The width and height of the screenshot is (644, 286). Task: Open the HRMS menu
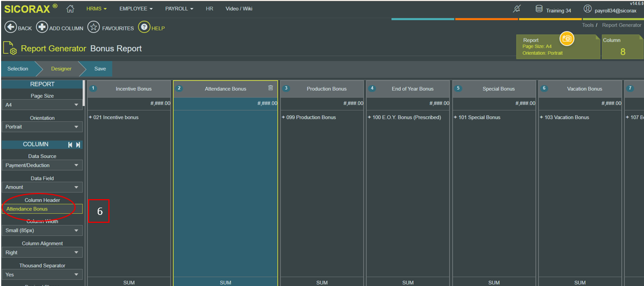pos(97,8)
